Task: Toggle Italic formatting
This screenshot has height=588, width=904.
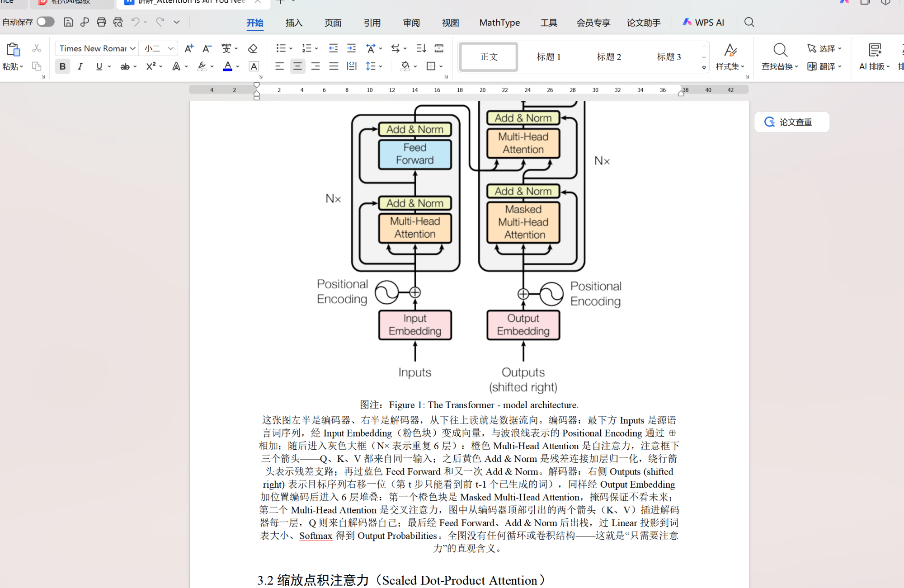Action: pos(80,66)
